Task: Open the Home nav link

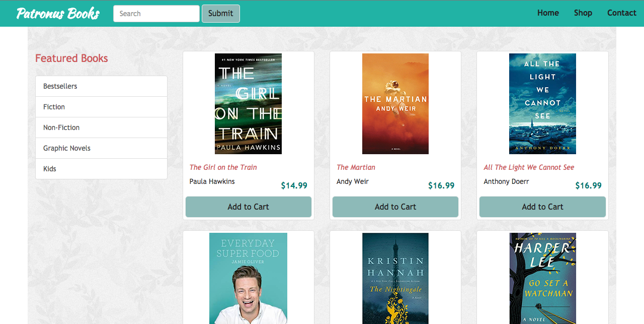Action: point(548,13)
